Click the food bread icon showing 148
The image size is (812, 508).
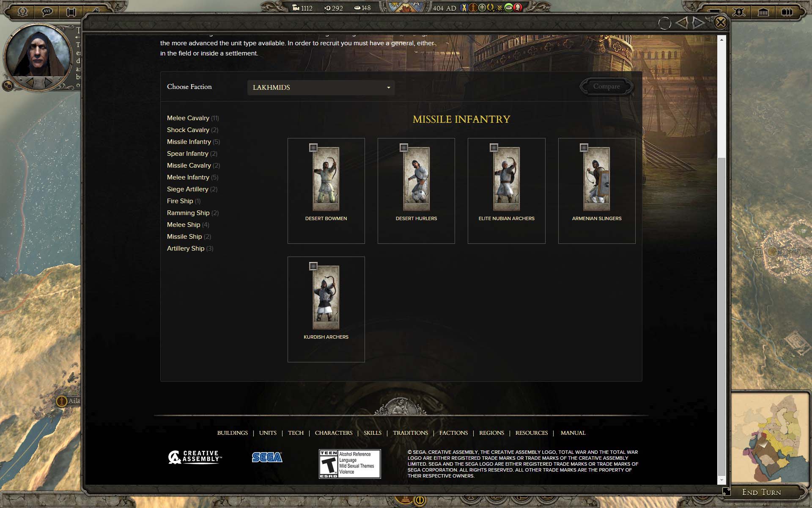pos(357,8)
